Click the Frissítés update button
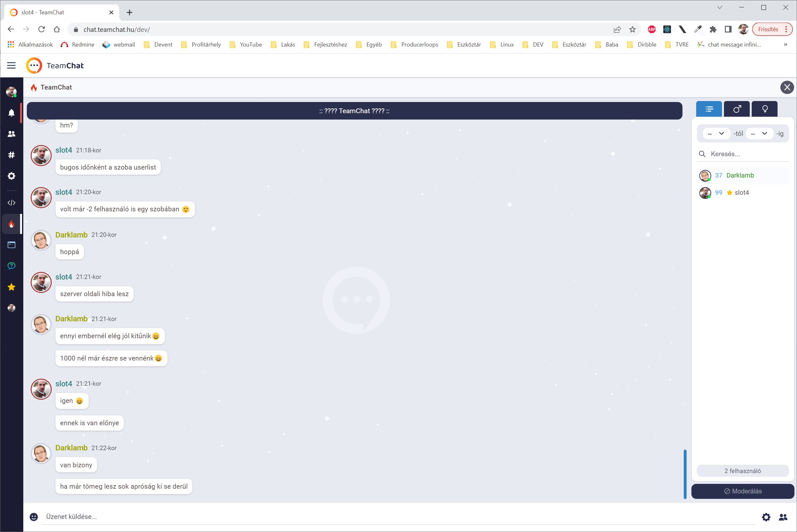 (x=768, y=29)
